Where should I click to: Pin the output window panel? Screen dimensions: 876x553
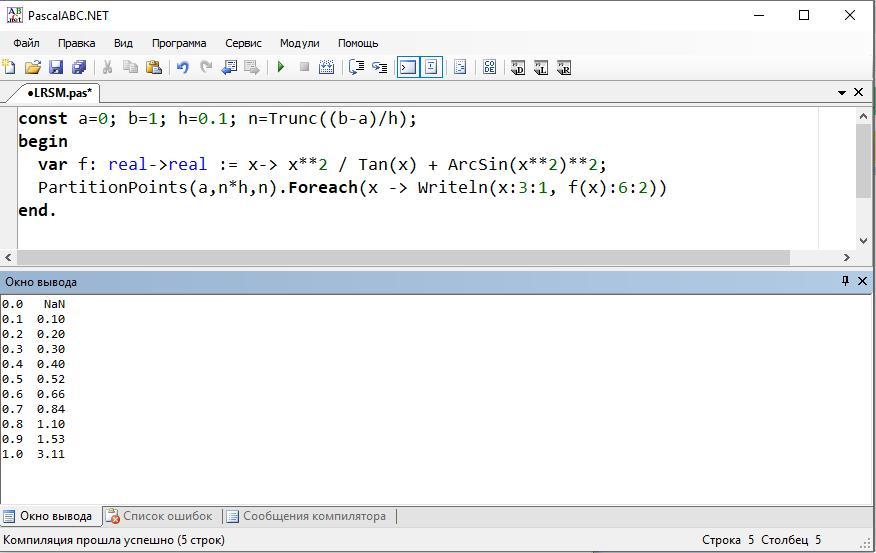[x=845, y=281]
